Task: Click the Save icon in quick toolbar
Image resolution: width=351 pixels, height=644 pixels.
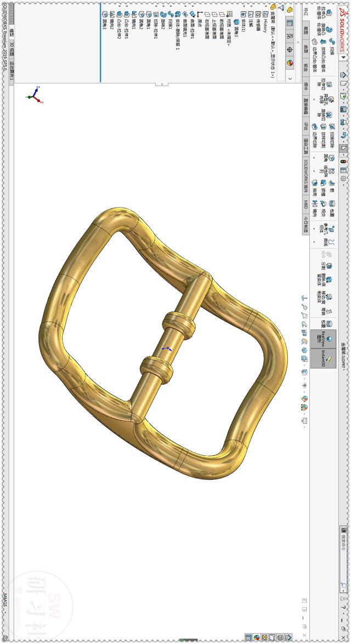Action: click(343, 110)
